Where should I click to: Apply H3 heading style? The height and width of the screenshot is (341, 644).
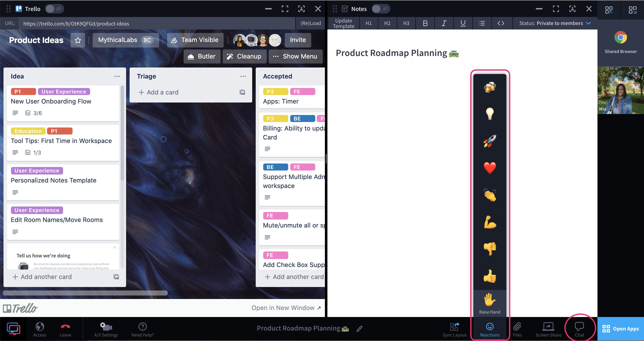point(406,23)
